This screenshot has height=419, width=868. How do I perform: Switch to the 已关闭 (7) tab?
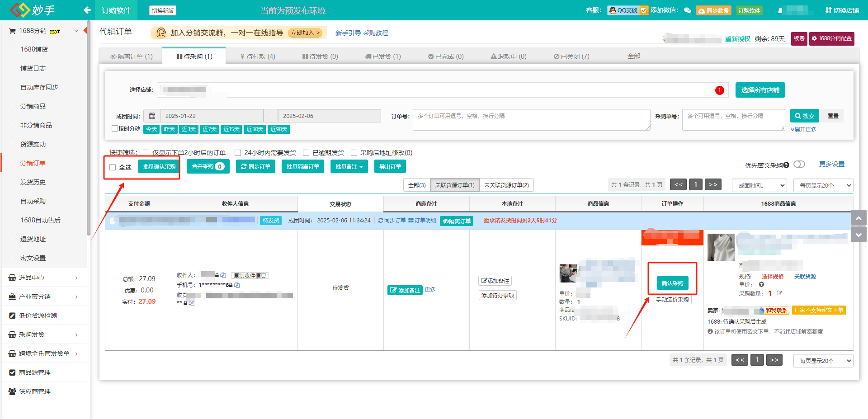(x=571, y=56)
